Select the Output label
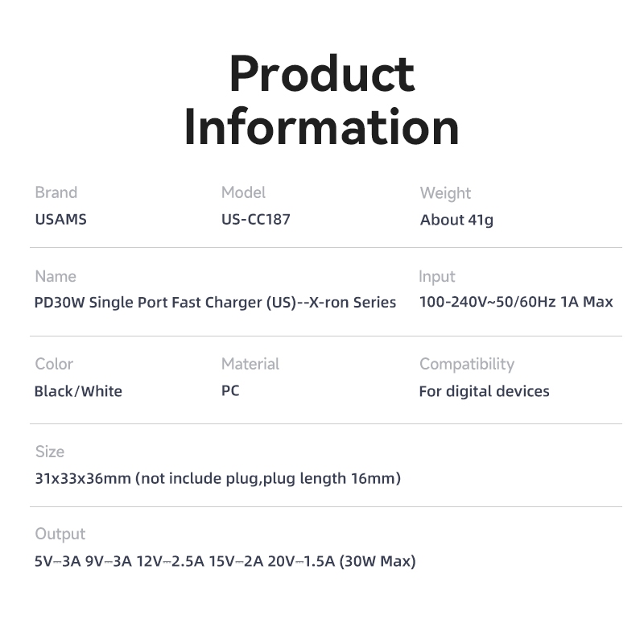Image resolution: width=644 pixels, height=644 pixels. click(60, 534)
